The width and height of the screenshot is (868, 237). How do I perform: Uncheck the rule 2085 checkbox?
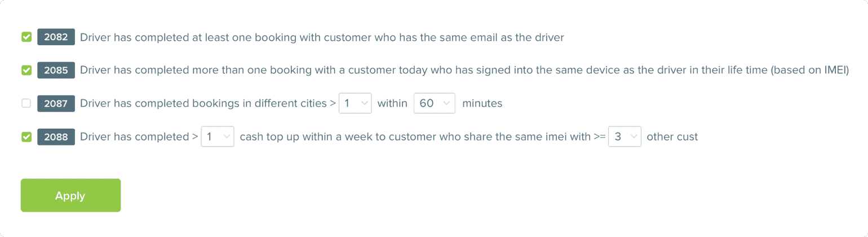click(26, 71)
